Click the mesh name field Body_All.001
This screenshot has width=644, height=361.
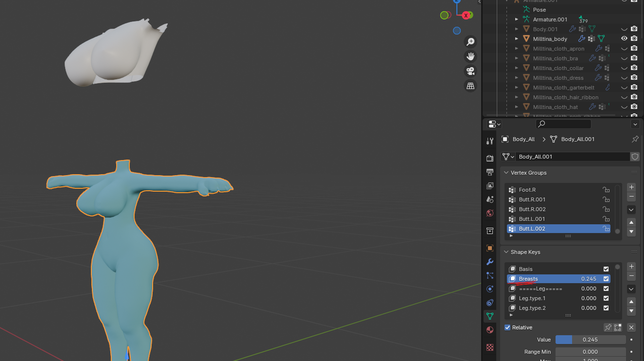pyautogui.click(x=573, y=157)
